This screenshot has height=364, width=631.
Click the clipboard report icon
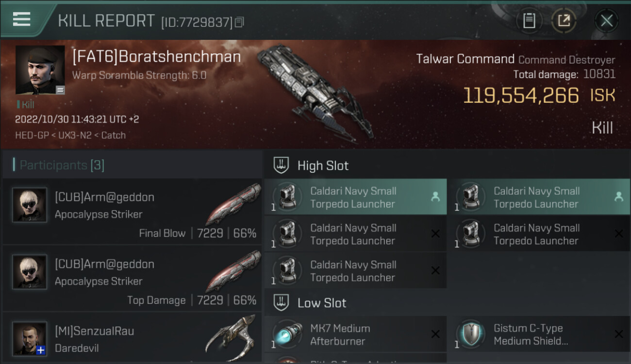(x=529, y=20)
